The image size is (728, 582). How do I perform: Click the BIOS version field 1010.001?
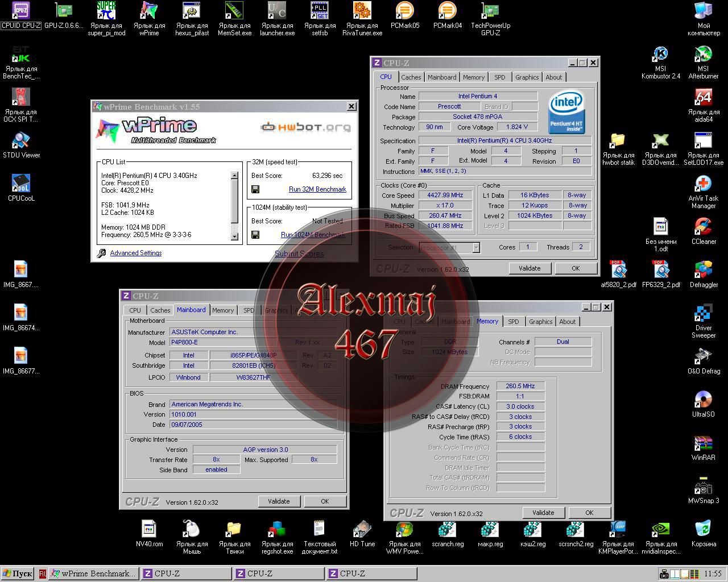(x=253, y=414)
